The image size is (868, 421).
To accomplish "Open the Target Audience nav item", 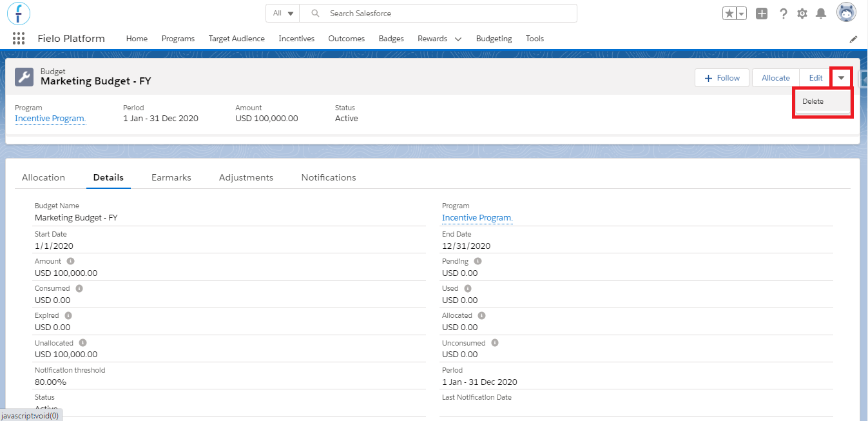I will (x=236, y=39).
